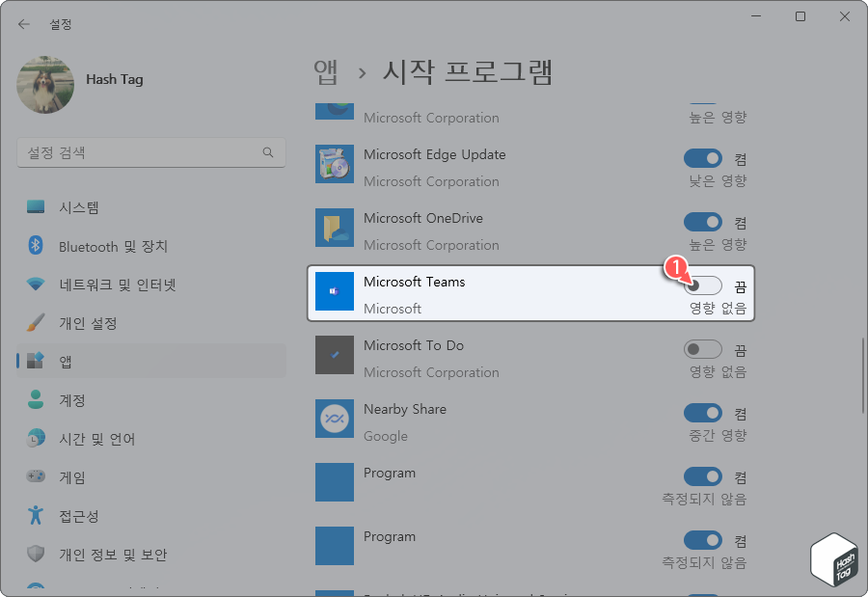Toggle Microsoft Edge Update startup off
This screenshot has height=597, width=868.
(x=703, y=158)
